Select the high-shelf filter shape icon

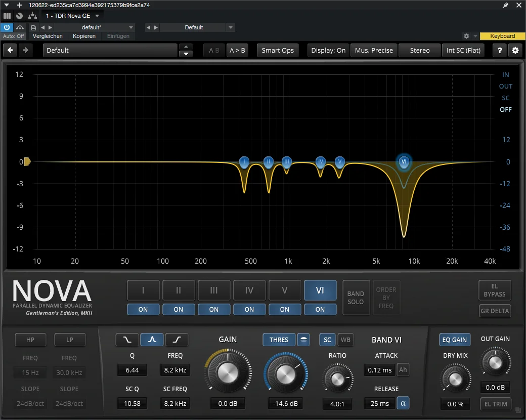[x=177, y=340]
